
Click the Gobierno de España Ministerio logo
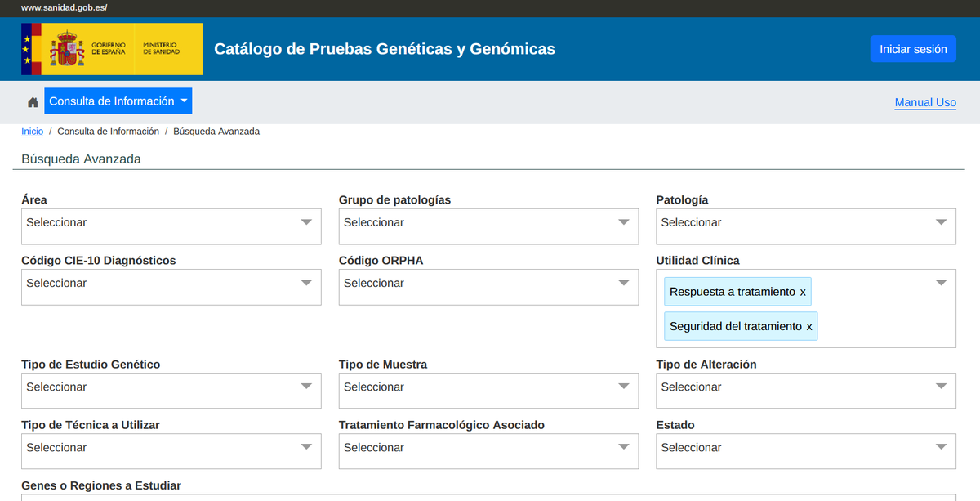[x=112, y=49]
